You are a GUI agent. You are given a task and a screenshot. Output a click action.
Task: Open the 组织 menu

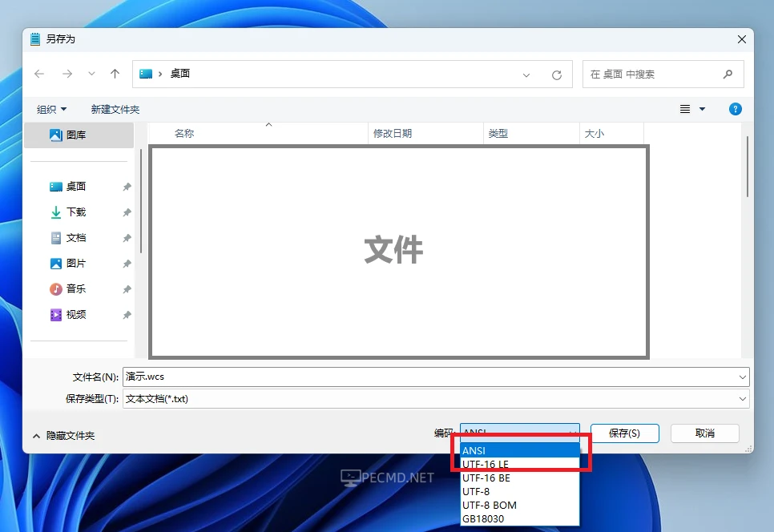(51, 110)
